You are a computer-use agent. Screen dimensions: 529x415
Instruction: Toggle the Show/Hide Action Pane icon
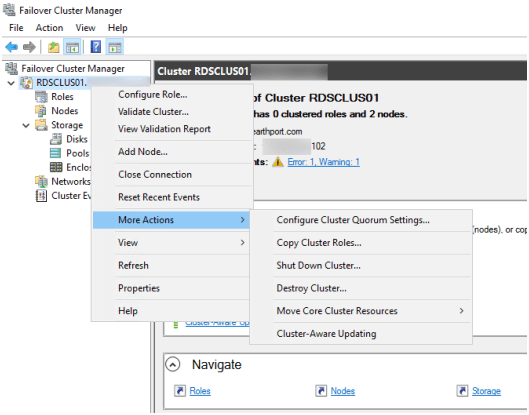(x=115, y=47)
